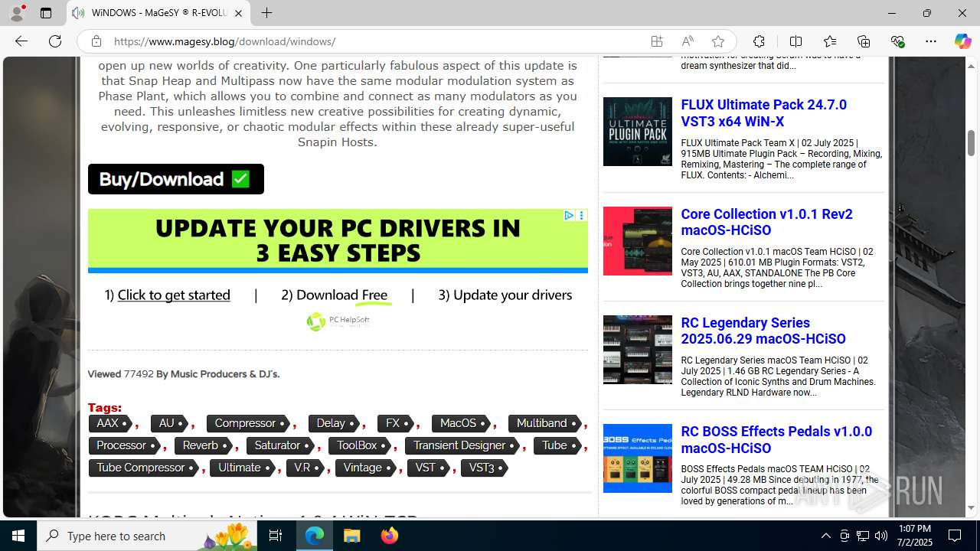The height and width of the screenshot is (551, 980).
Task: Launch Firefox from the taskbar
Action: coord(390,536)
